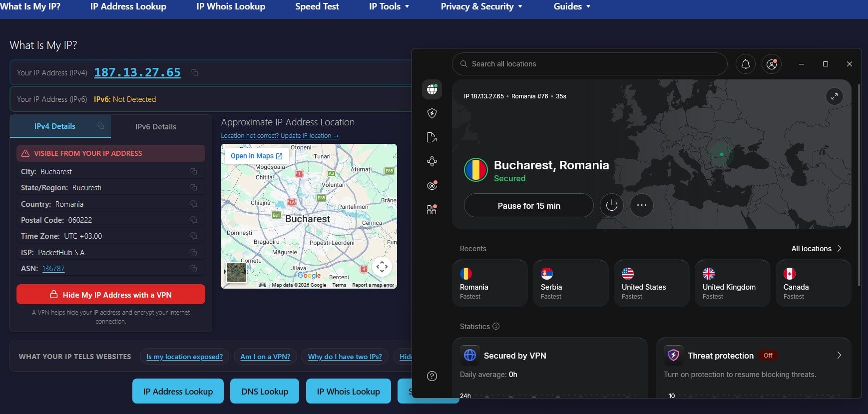This screenshot has height=414, width=868.
Task: Open Meshnet icon in VPN sidebar
Action: (x=432, y=161)
